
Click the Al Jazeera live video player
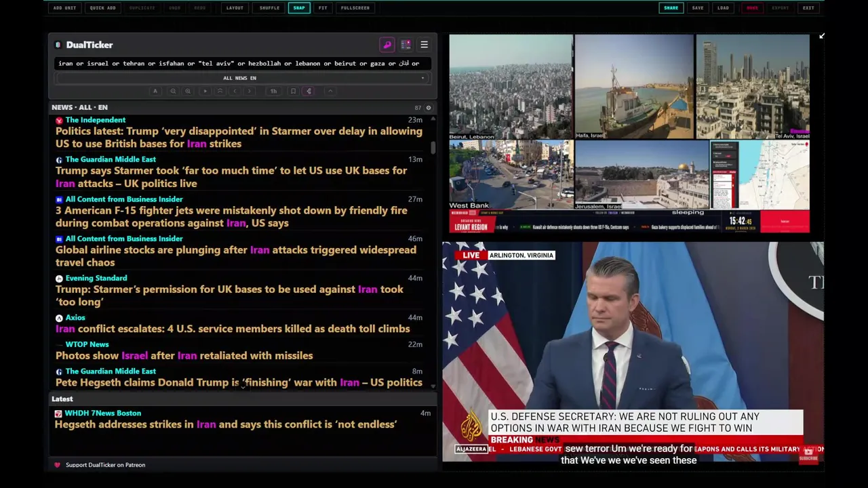(633, 352)
